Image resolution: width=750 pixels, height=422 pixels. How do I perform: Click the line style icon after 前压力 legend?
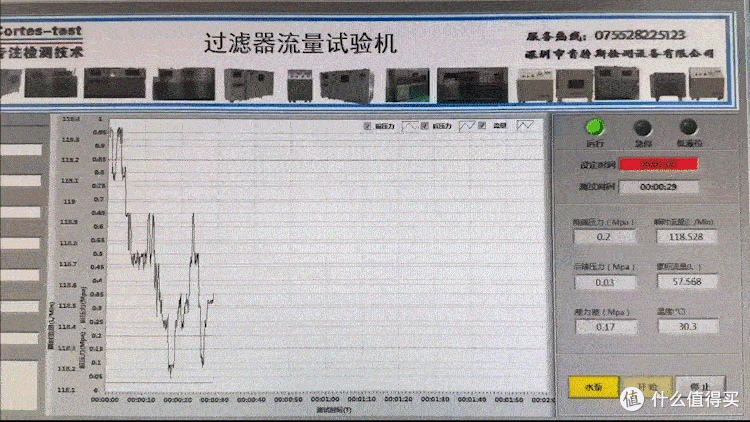409,126
